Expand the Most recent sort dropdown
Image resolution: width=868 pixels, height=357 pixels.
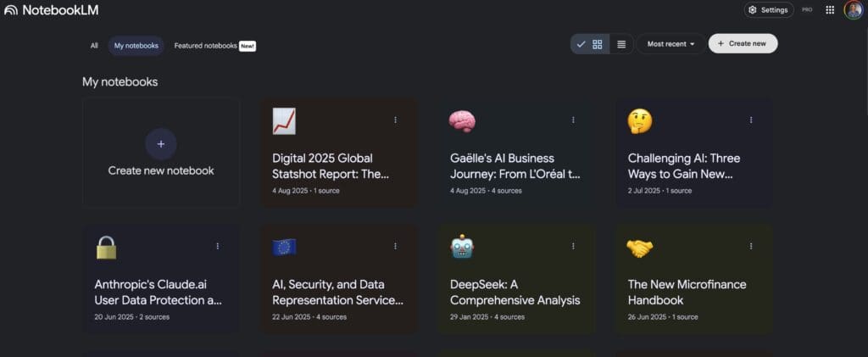point(671,44)
